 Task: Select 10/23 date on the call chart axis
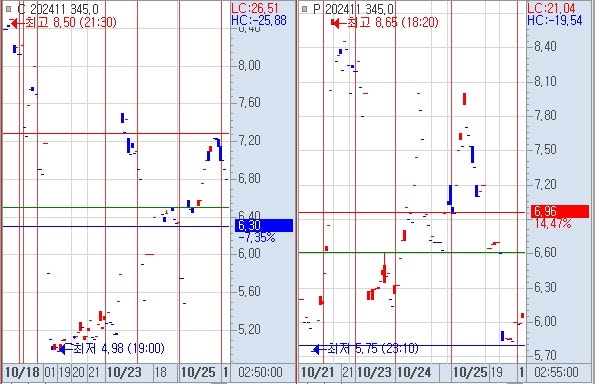click(124, 372)
